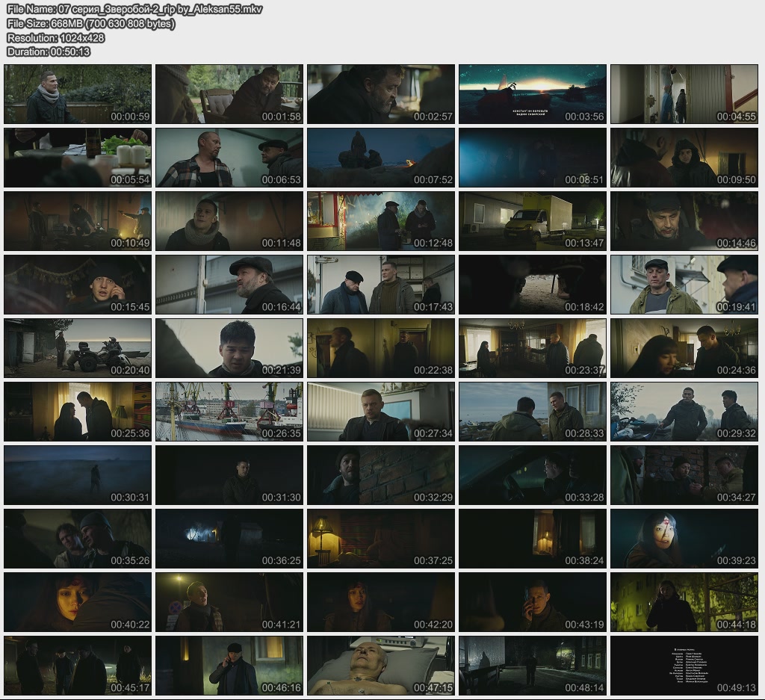Select the office blinds frame at 00:27:34
The height and width of the screenshot is (700, 765).
[x=381, y=412]
